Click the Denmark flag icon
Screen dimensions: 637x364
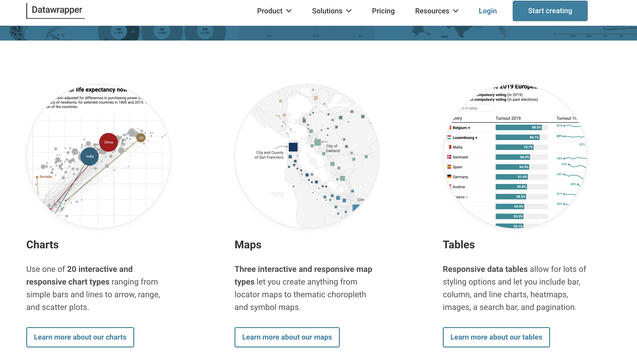point(450,157)
